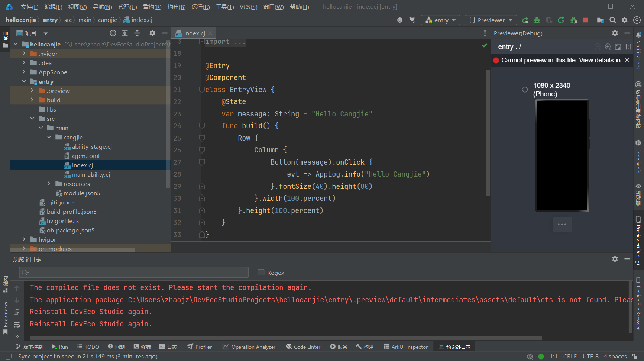Click 4 spaces indent setting
The image size is (644, 361).
(615, 356)
